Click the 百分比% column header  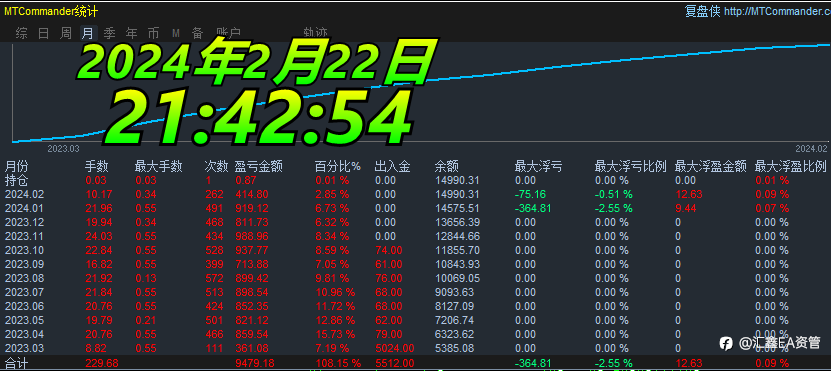(338, 166)
